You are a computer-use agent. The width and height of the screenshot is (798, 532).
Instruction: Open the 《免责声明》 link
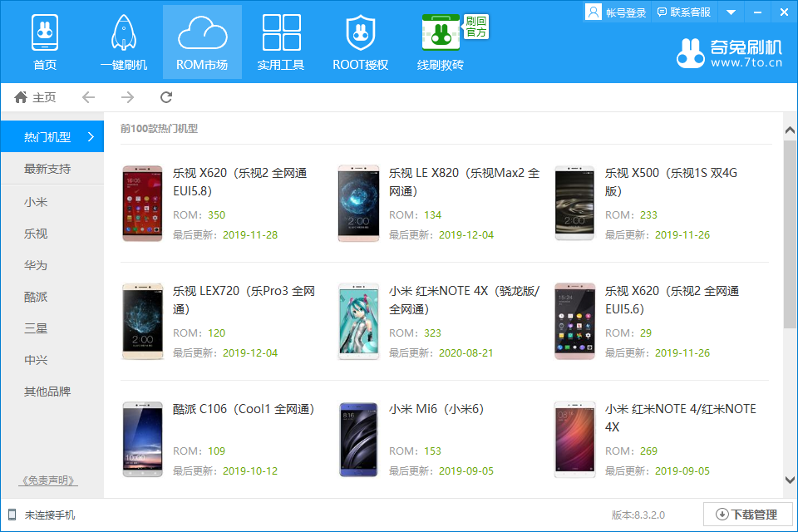(x=48, y=480)
